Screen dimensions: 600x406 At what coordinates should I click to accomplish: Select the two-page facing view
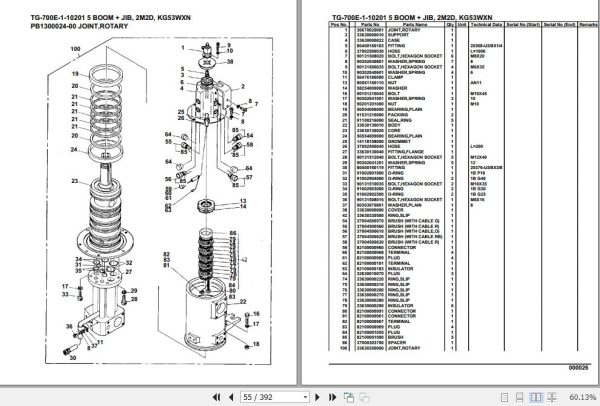pos(536,397)
